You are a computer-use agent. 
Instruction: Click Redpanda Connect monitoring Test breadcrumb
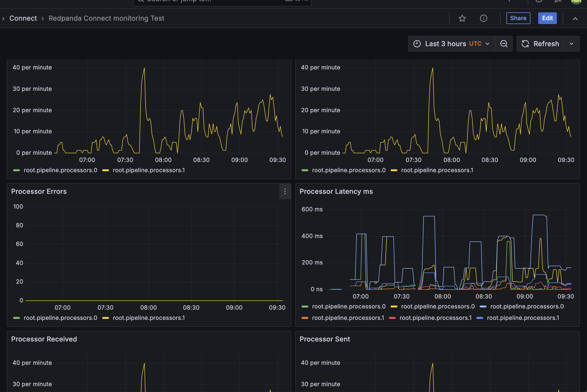pos(106,18)
